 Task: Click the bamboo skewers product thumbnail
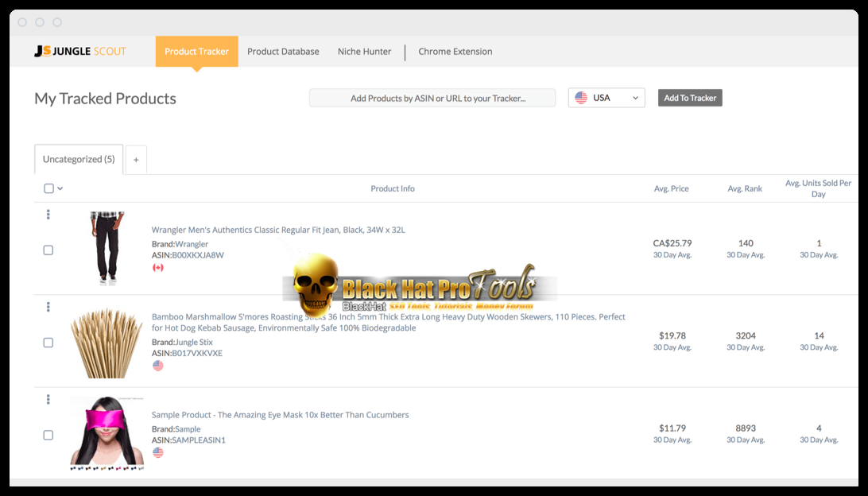[107, 343]
